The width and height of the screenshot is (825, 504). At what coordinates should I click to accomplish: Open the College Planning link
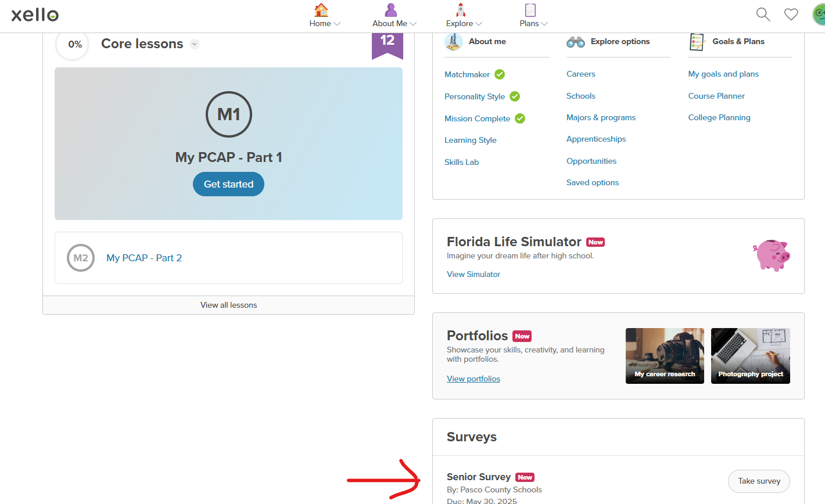719,117
